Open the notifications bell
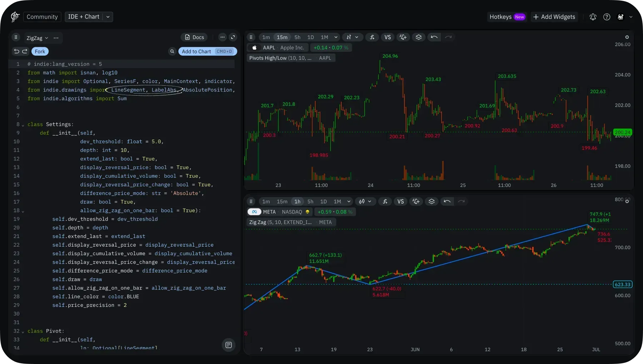 pos(593,17)
